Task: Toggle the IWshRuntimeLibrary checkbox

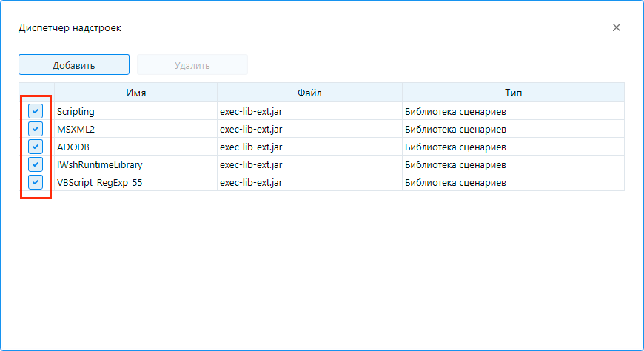Action: [36, 164]
